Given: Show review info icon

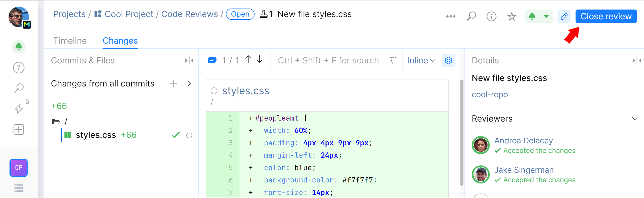Looking at the screenshot, I should click(x=492, y=17).
